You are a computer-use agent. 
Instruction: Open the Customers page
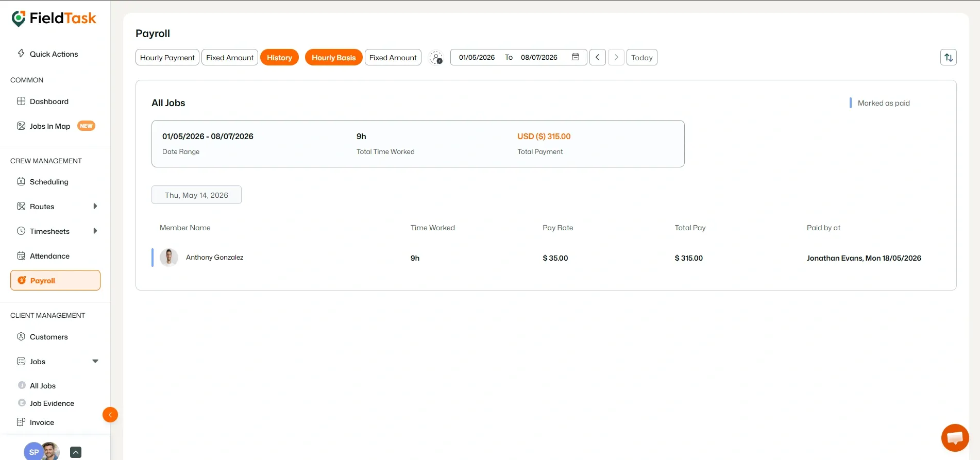(49, 337)
